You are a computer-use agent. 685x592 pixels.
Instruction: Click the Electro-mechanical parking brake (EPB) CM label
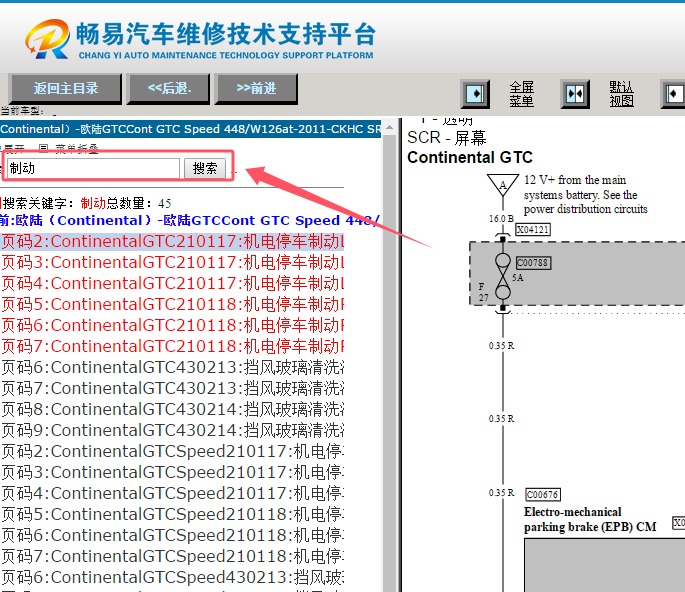coord(590,519)
